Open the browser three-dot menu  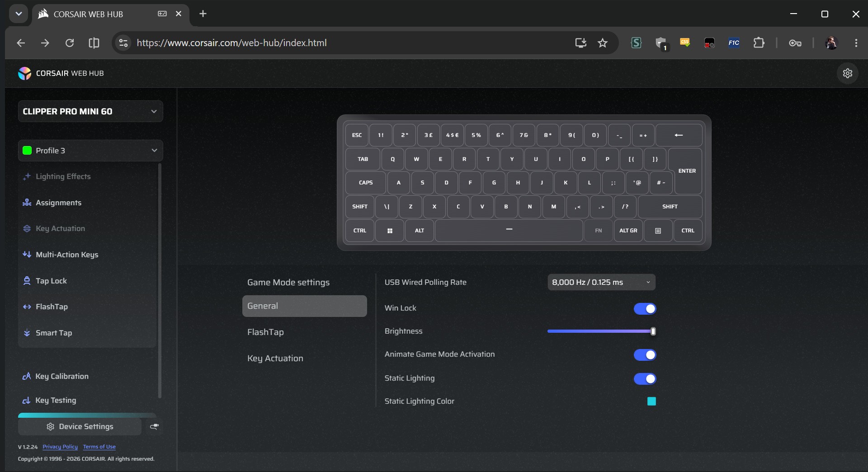pyautogui.click(x=856, y=43)
